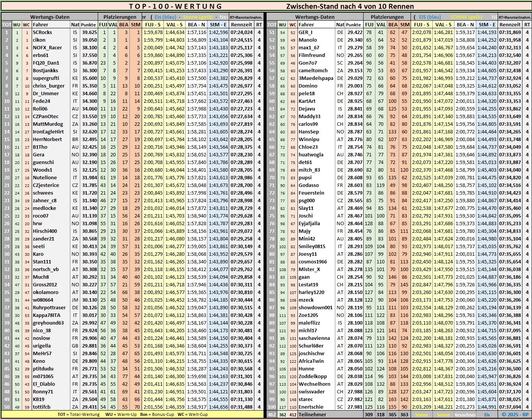Image resolution: width=532 pixels, height=419 pixels.
Task: Click the points value 39.625
Action: click(x=89, y=32)
